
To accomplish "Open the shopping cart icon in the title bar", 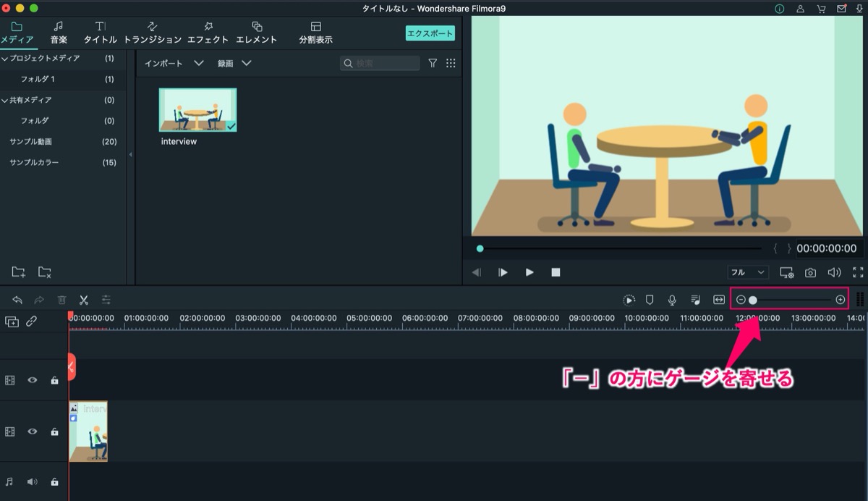I will (821, 9).
